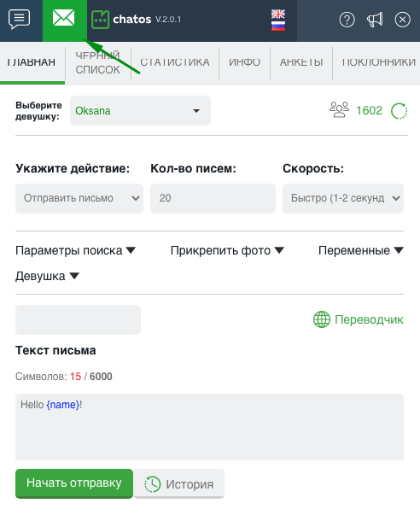Click the globe Переводчик translator link
The height and width of the screenshot is (509, 420).
pos(359,319)
